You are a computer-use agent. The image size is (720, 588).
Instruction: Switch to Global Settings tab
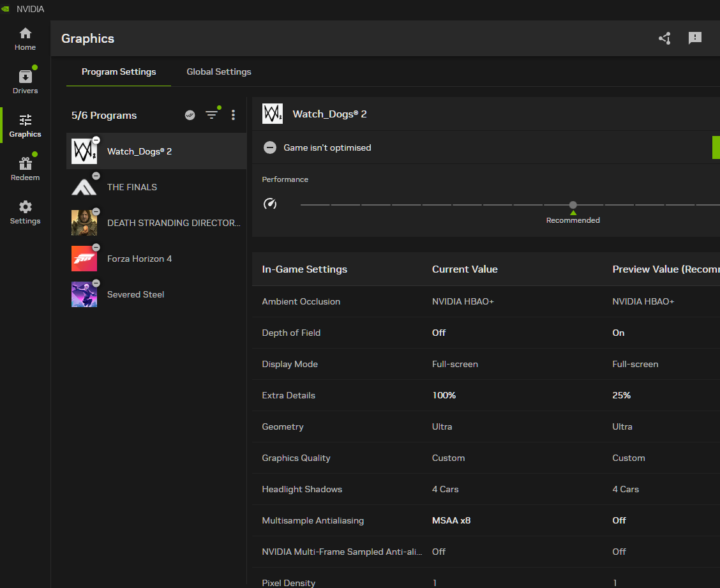tap(218, 72)
